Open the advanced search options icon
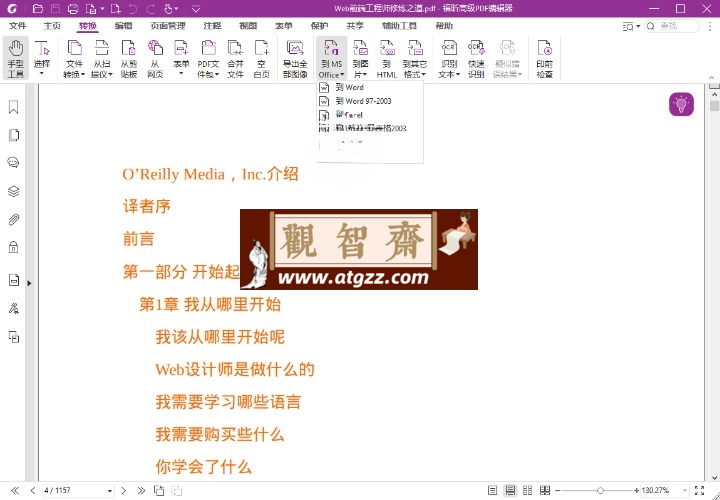The height and width of the screenshot is (500, 720). [x=630, y=27]
